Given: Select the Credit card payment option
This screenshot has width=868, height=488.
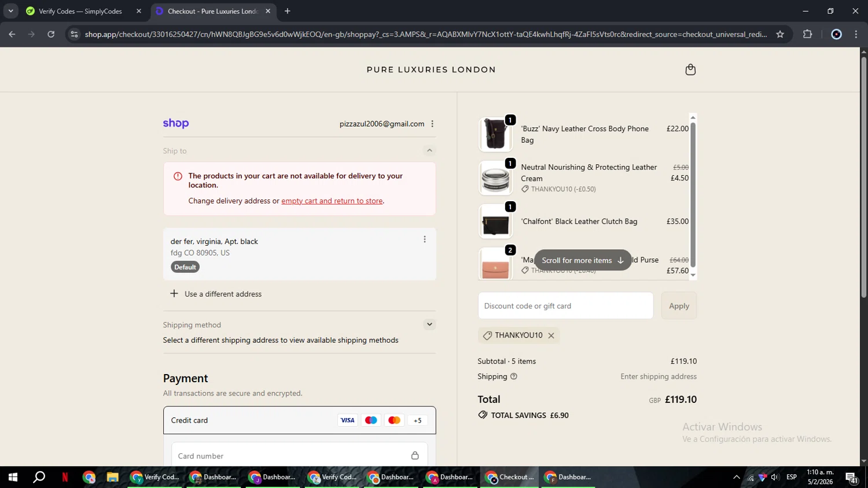Looking at the screenshot, I should coord(299,420).
